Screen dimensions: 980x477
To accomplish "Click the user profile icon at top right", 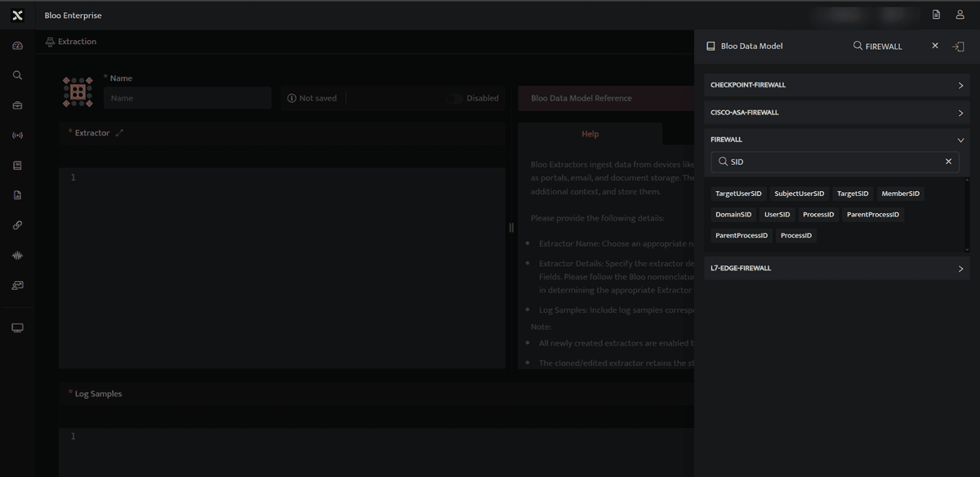I will (x=960, y=15).
